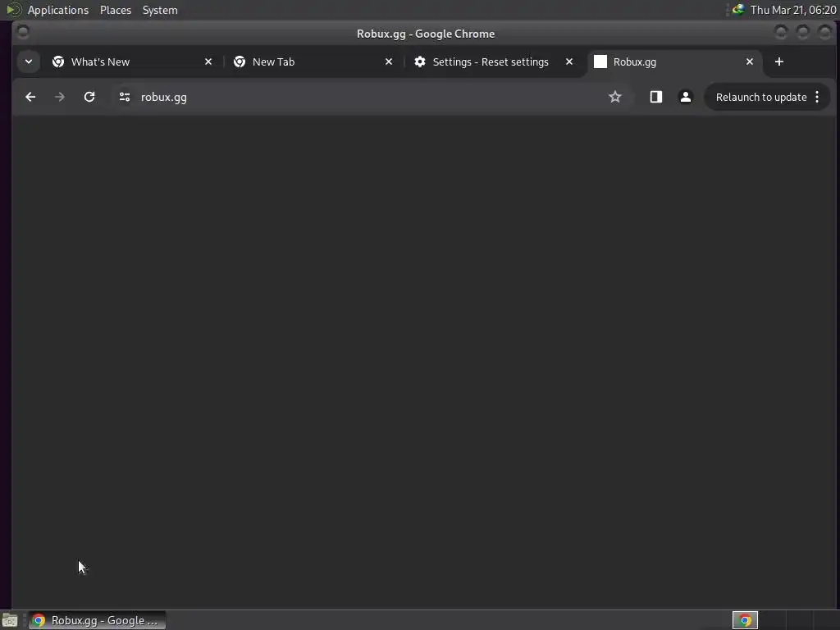Reload the robux.gg page
Screen dimensions: 840x630
[x=89, y=97]
